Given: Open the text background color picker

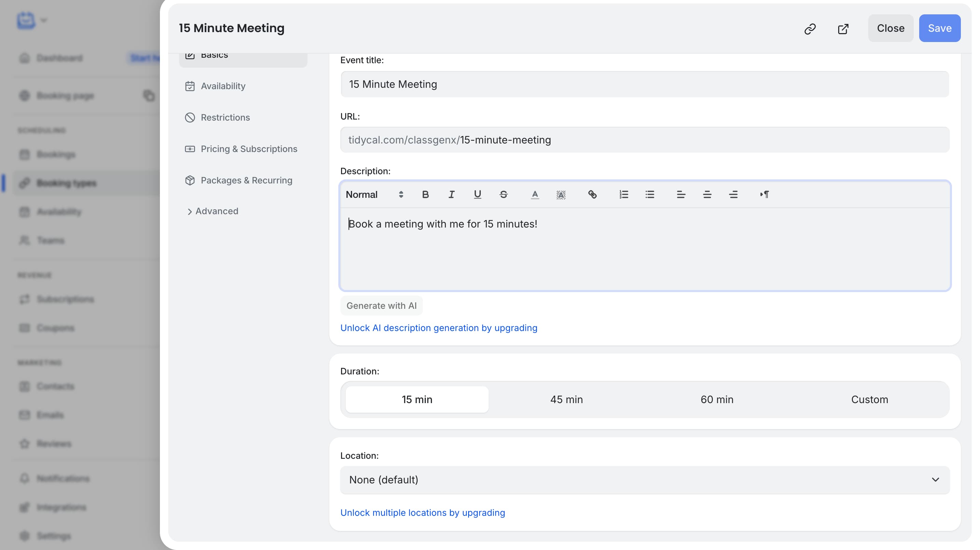Looking at the screenshot, I should point(561,195).
